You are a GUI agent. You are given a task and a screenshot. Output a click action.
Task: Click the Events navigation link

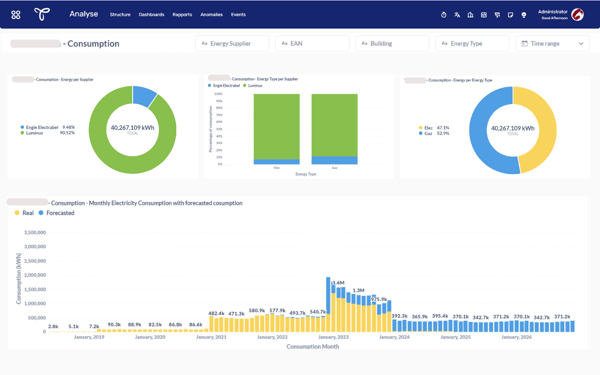pos(238,15)
